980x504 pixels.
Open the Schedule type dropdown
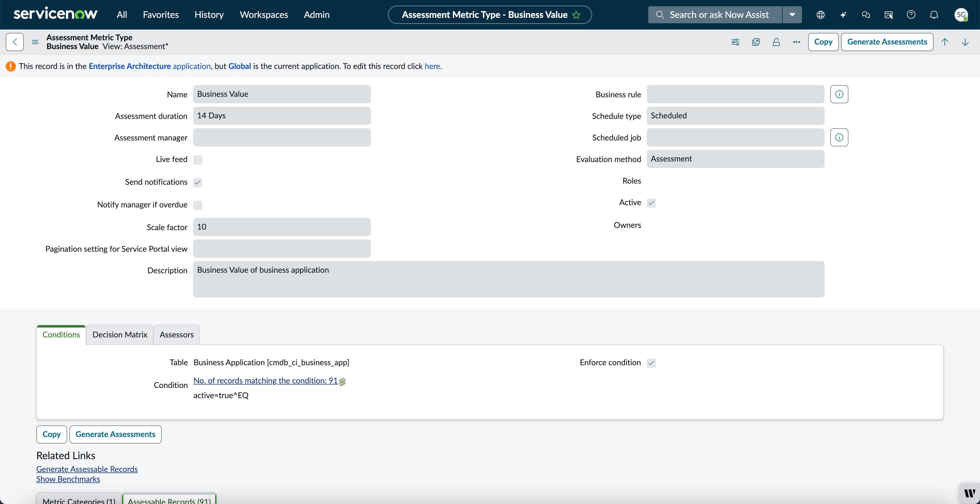coord(735,116)
